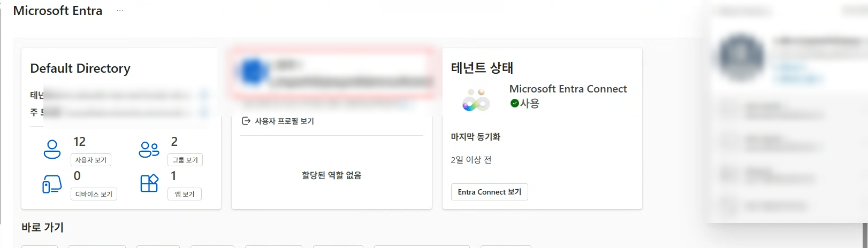Click the user count 12
The height and width of the screenshot is (248, 868).
79,142
